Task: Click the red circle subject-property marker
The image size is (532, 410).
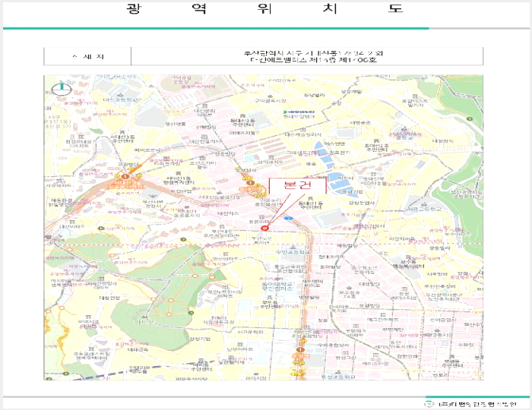Action: [x=265, y=228]
